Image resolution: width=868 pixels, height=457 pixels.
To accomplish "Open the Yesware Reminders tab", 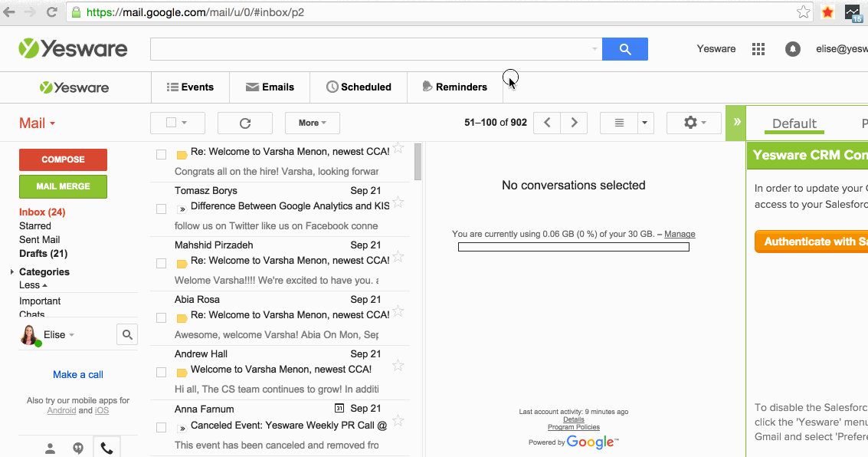I will click(x=455, y=87).
